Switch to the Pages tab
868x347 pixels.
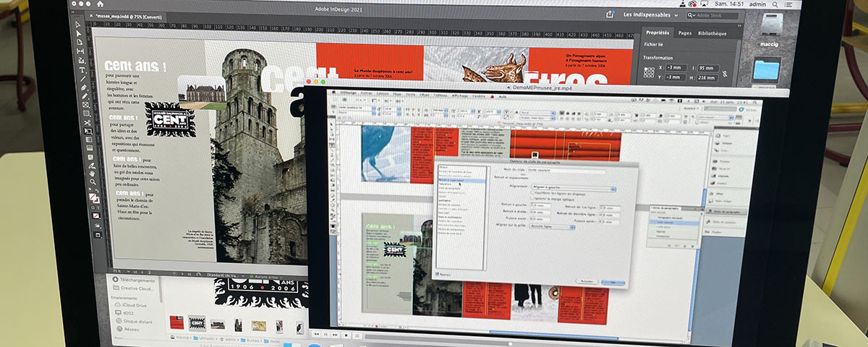coord(684,33)
